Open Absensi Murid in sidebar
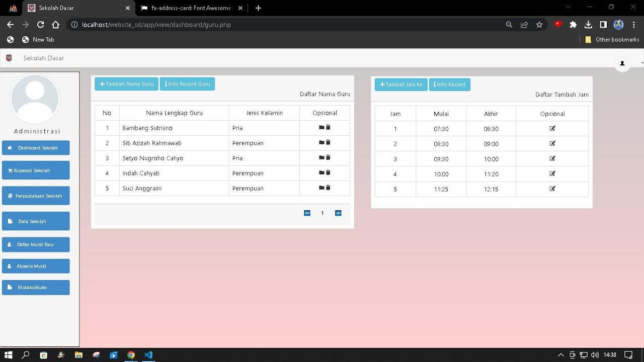Screen dimensions: 644x362 pos(36,266)
